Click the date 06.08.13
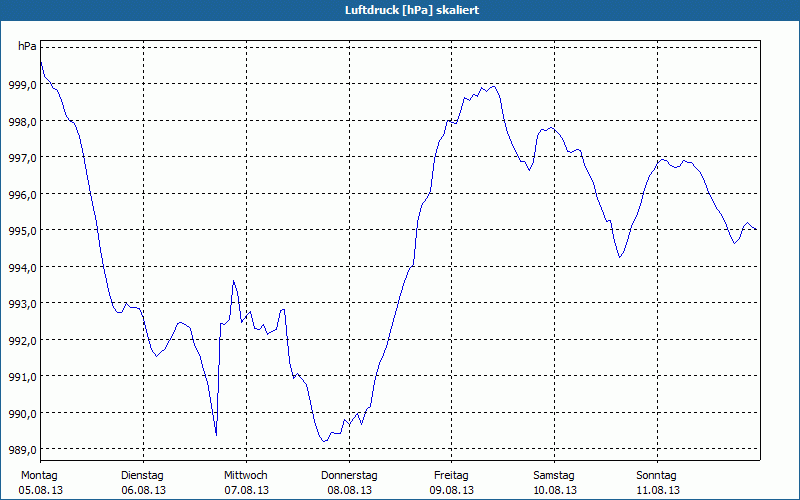This screenshot has width=800, height=500. pyautogui.click(x=143, y=490)
